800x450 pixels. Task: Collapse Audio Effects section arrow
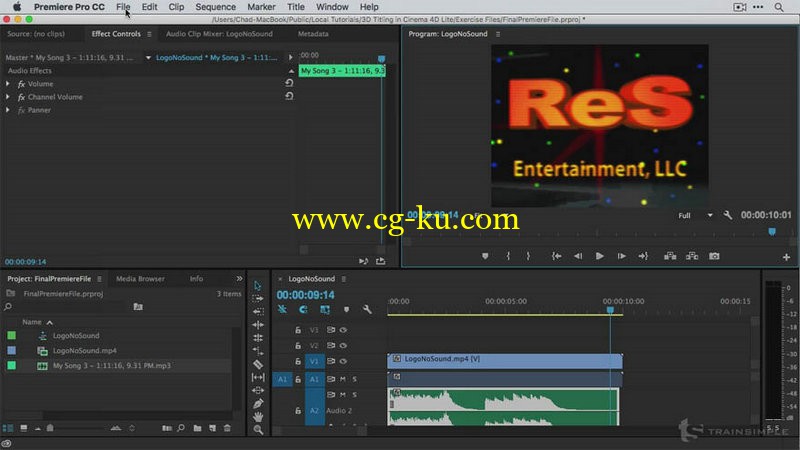pyautogui.click(x=291, y=71)
